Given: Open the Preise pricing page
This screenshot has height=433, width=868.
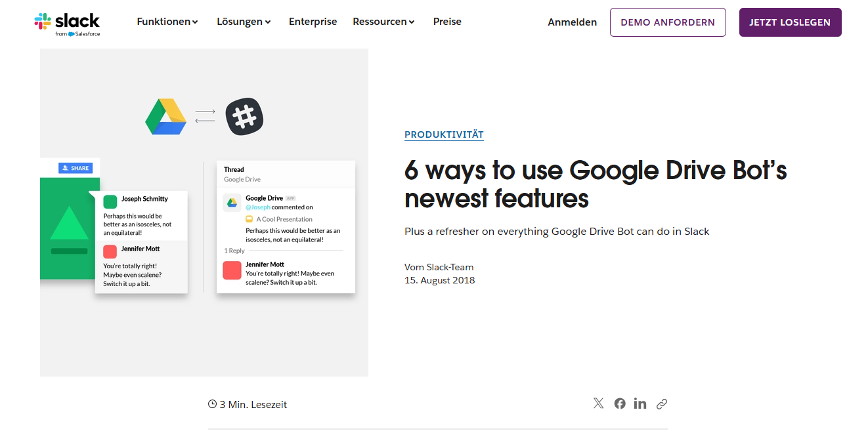Looking at the screenshot, I should pos(447,22).
